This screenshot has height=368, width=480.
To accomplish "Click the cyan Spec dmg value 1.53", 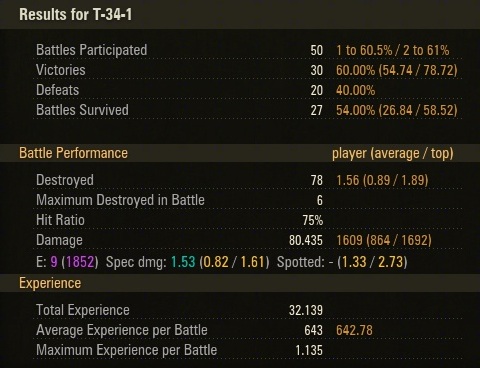I will (183, 262).
